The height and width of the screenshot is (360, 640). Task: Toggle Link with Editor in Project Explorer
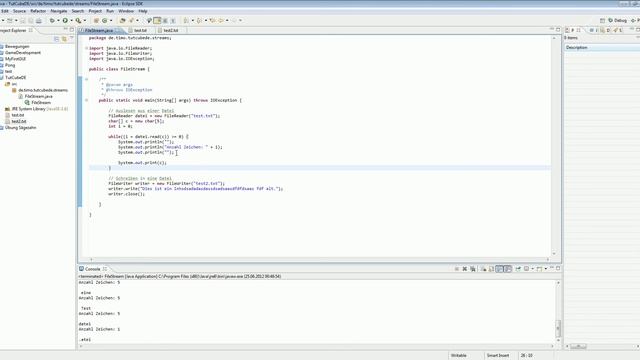pyautogui.click(x=64, y=39)
